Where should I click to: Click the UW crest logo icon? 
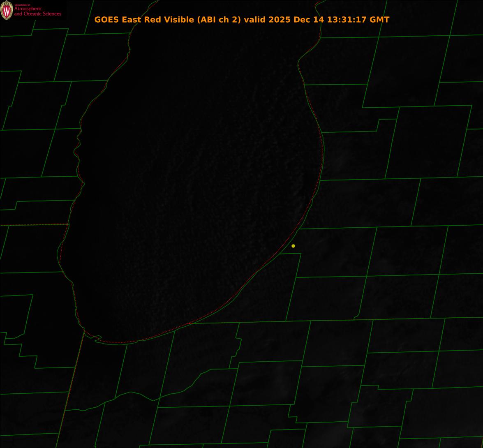pos(7,10)
